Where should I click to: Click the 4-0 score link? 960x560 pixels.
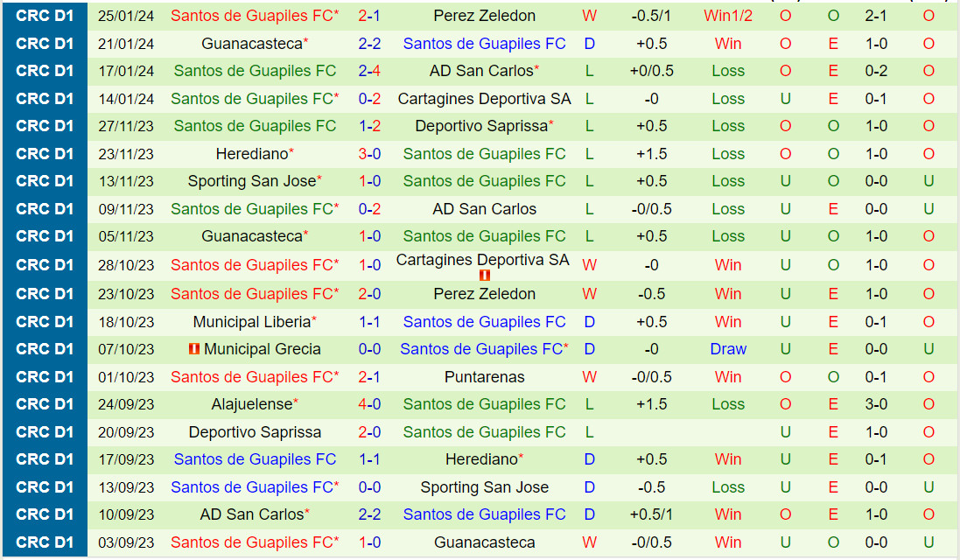(369, 404)
